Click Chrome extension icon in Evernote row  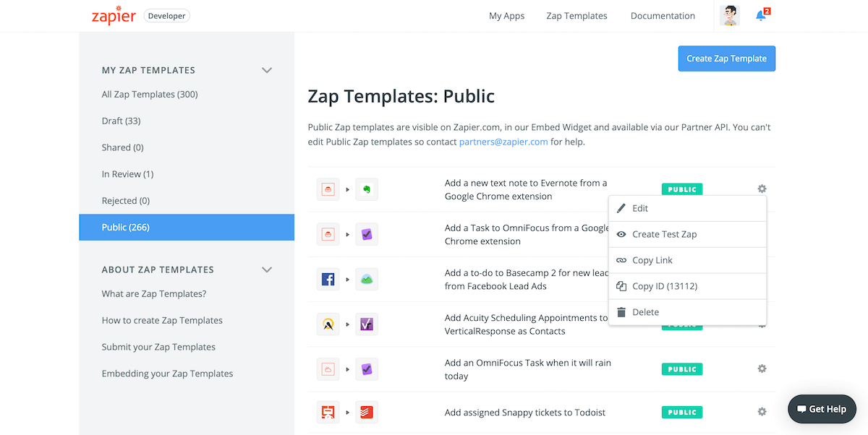click(328, 189)
